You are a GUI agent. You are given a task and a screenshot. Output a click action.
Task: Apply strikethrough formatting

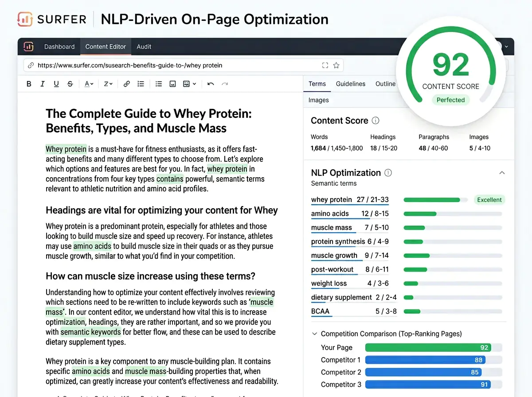[x=70, y=83]
